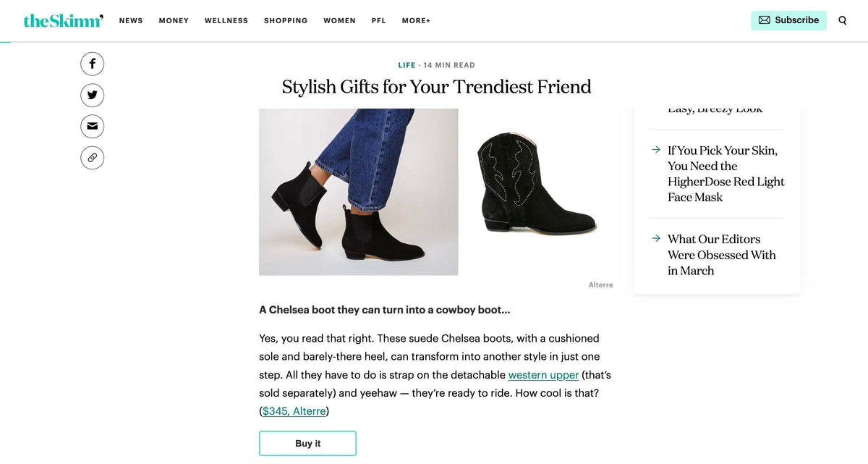Open the Chelsea boots product image

pos(358,192)
